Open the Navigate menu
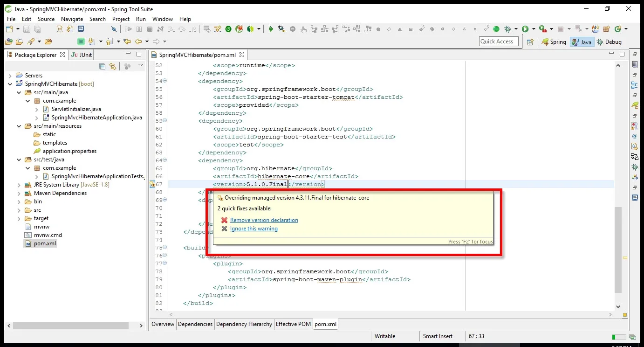 pyautogui.click(x=72, y=19)
